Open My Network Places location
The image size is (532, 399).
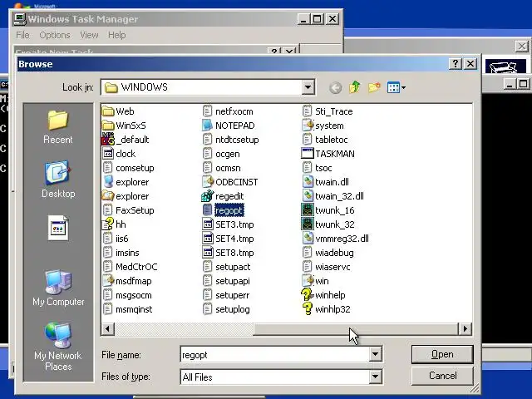[x=58, y=346]
